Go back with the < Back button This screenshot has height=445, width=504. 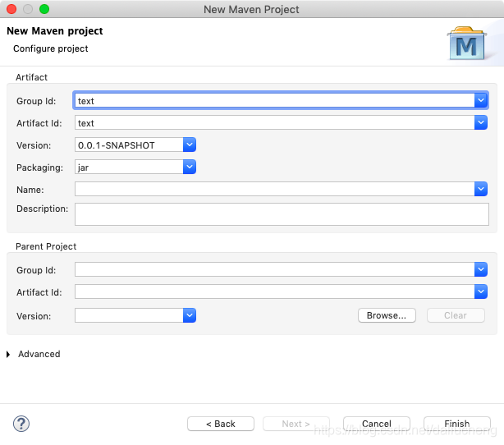click(221, 424)
